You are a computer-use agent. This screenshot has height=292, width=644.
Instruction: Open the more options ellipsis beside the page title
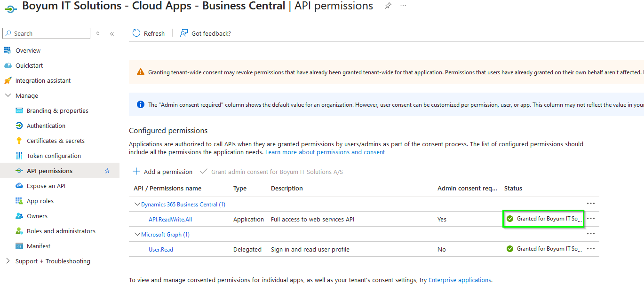point(403,6)
